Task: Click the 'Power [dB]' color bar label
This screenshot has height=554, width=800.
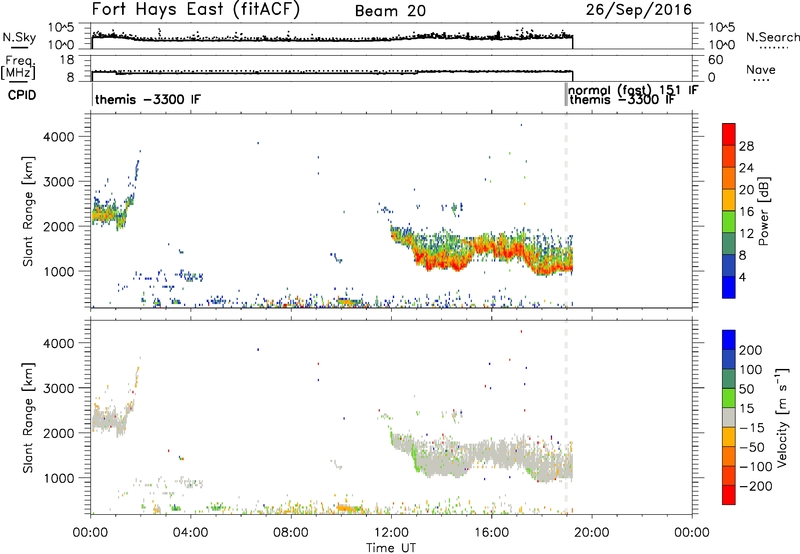Action: point(763,211)
